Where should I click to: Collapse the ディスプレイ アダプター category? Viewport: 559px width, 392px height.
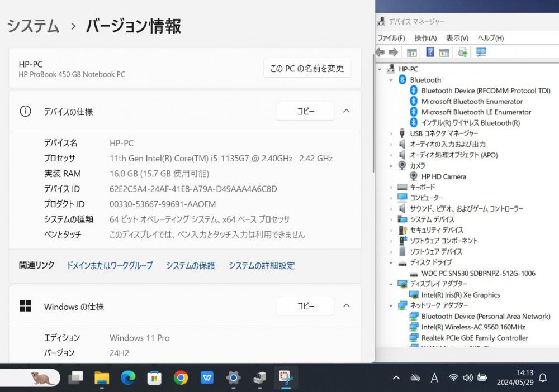[x=391, y=284]
